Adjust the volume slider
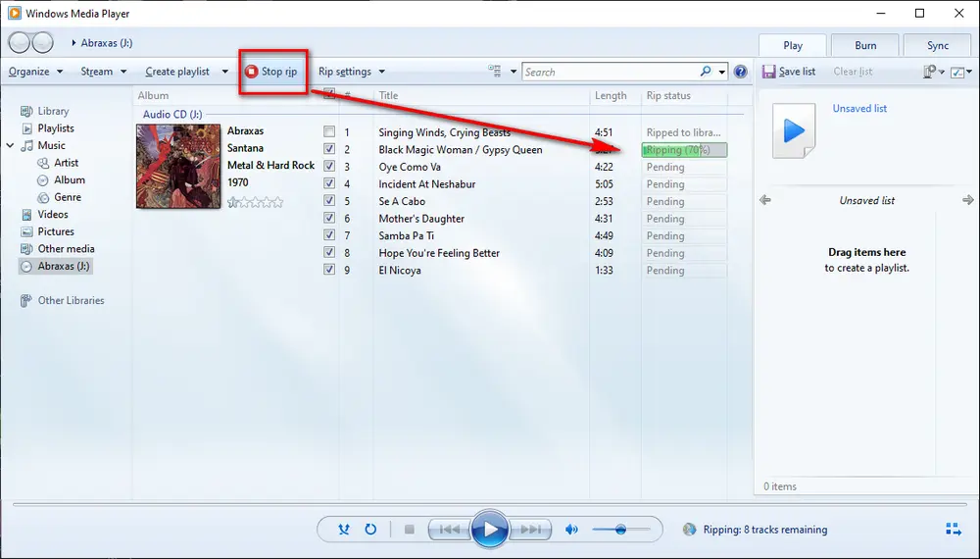The height and width of the screenshot is (559, 980). point(620,530)
